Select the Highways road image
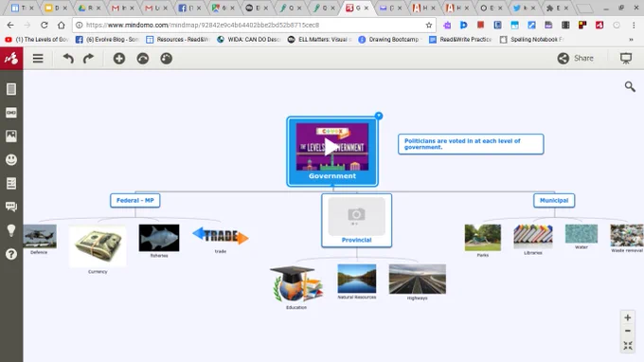 [x=418, y=279]
